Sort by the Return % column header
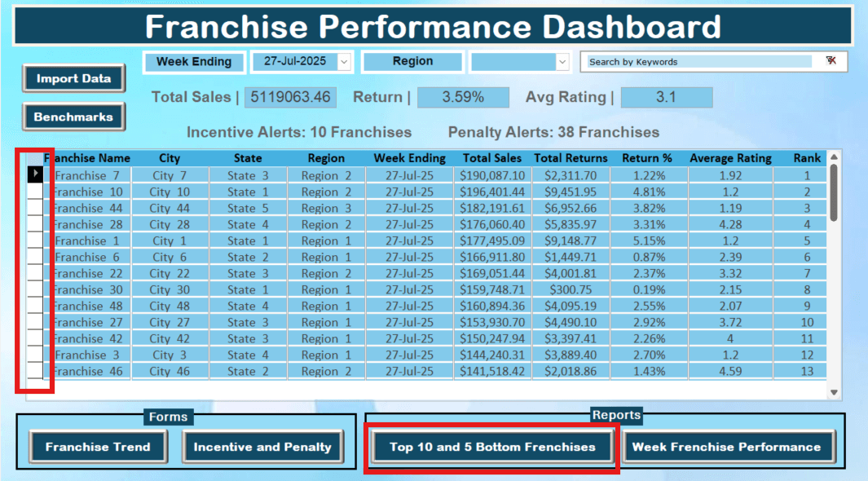This screenshot has height=481, width=868. click(x=647, y=157)
